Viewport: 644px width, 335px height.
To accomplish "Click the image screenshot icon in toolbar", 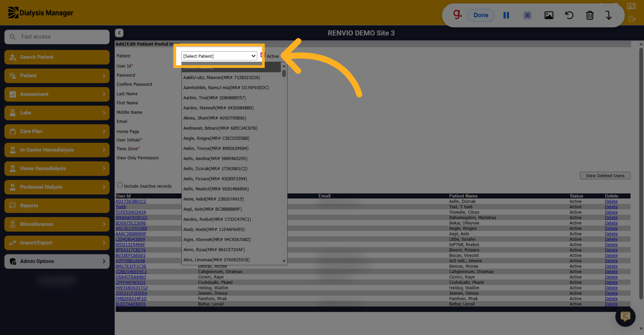I will click(x=549, y=15).
